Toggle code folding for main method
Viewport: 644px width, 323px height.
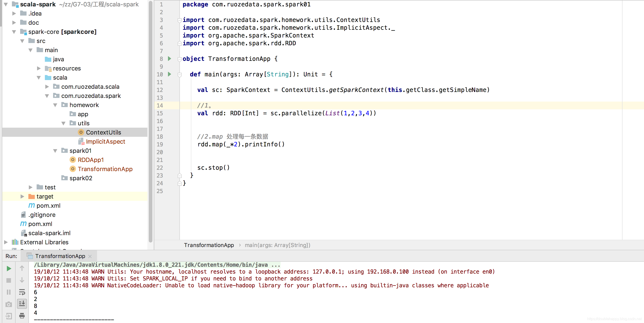click(x=179, y=74)
